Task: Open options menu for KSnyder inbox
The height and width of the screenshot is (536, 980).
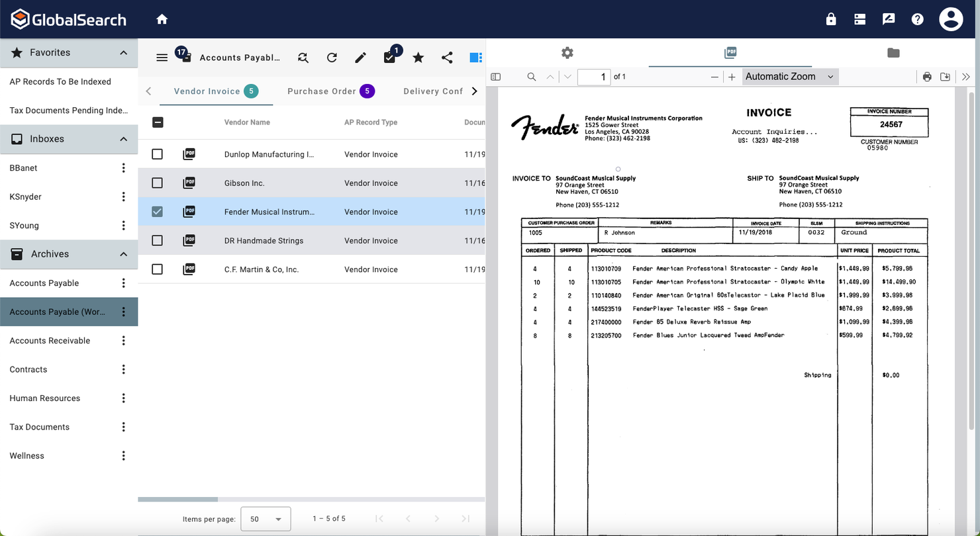Action: pyautogui.click(x=123, y=197)
